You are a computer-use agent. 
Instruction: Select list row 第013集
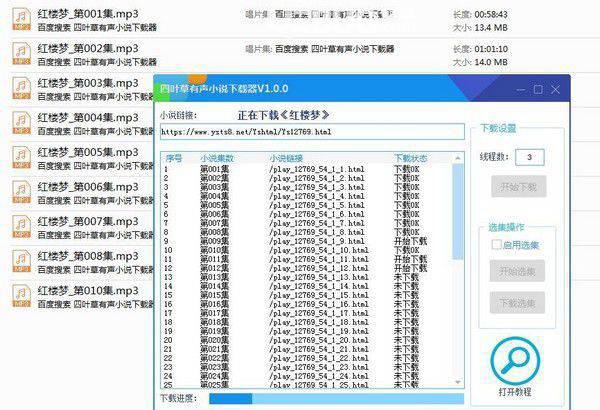pos(306,277)
